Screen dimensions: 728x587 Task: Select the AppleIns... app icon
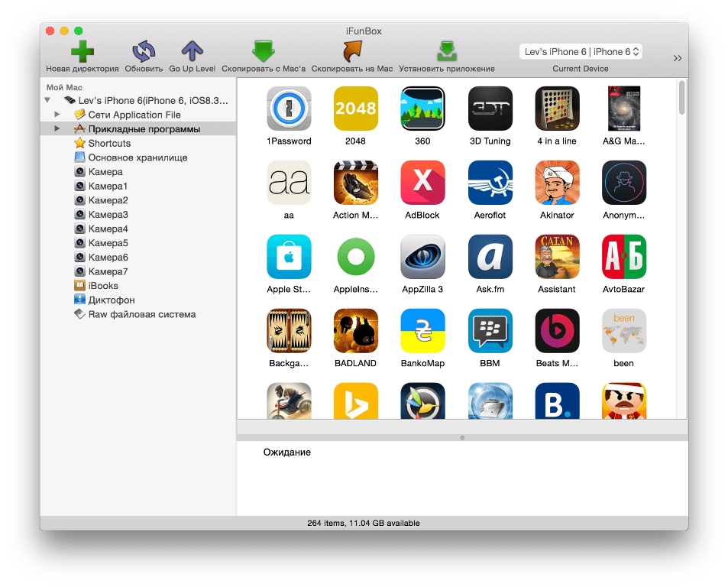pos(356,256)
